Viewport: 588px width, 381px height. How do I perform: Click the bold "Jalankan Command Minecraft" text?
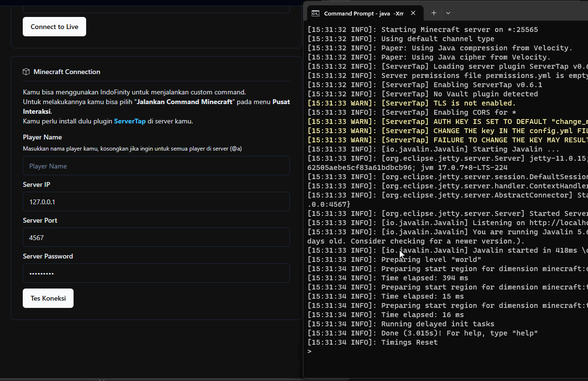[185, 102]
